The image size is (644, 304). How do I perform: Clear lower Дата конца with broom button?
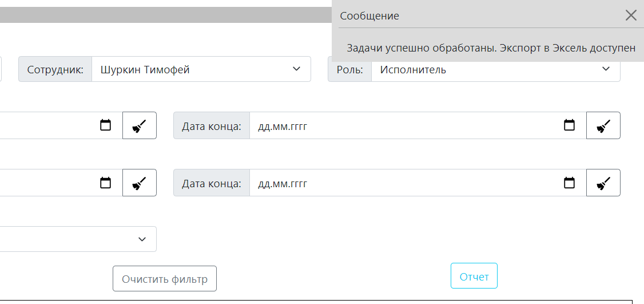click(603, 183)
